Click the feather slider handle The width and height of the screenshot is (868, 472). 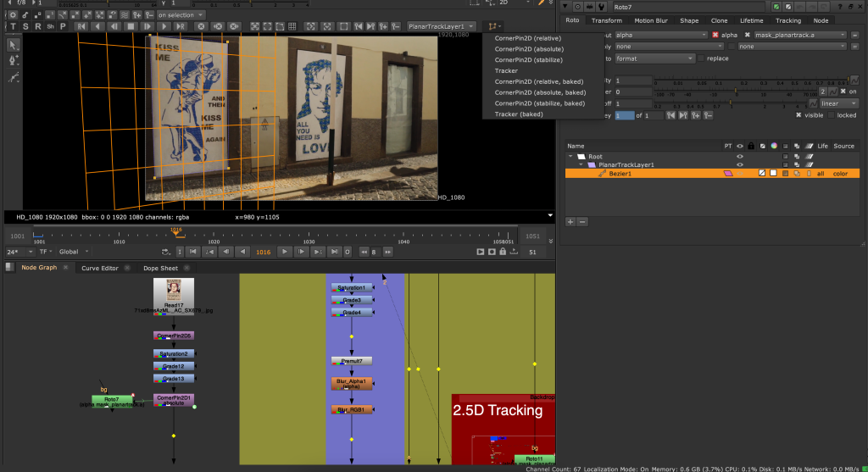click(735, 92)
